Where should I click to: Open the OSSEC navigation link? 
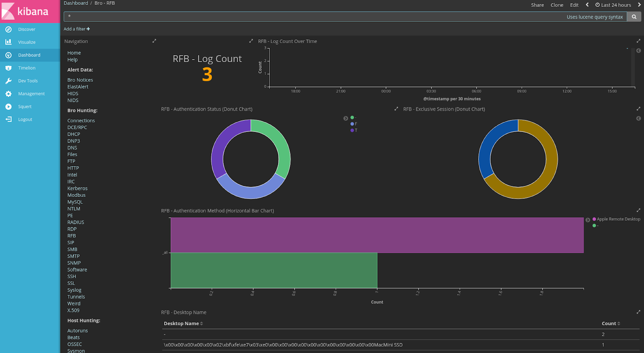(74, 345)
